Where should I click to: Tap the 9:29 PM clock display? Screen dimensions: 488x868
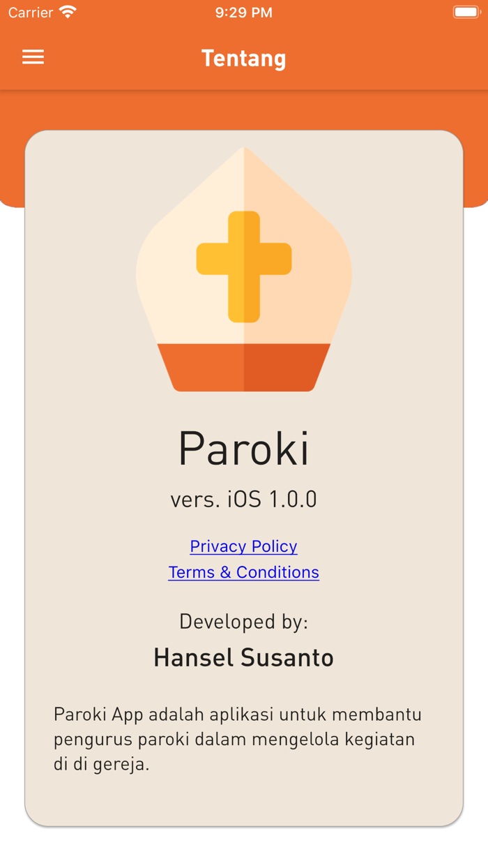243,11
